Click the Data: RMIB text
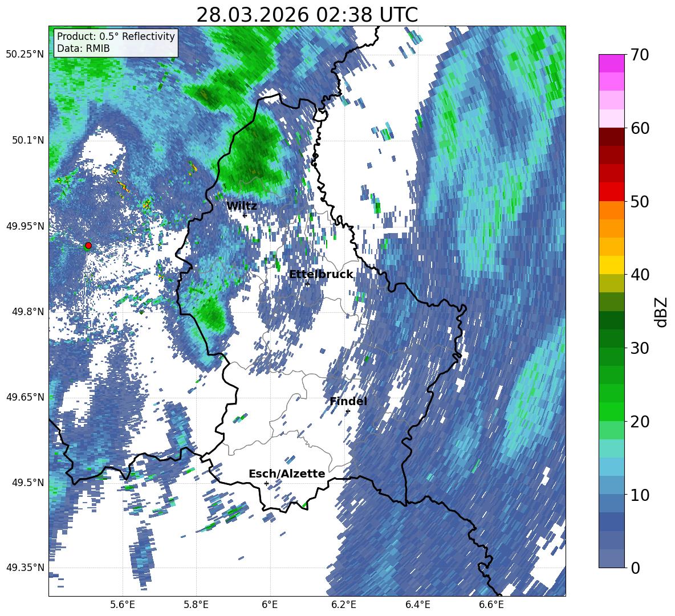The width and height of the screenshot is (675, 616). (x=83, y=48)
